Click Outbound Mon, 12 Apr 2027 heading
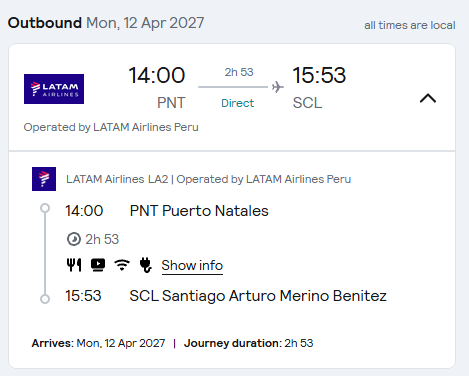This screenshot has height=376, width=469. (106, 23)
